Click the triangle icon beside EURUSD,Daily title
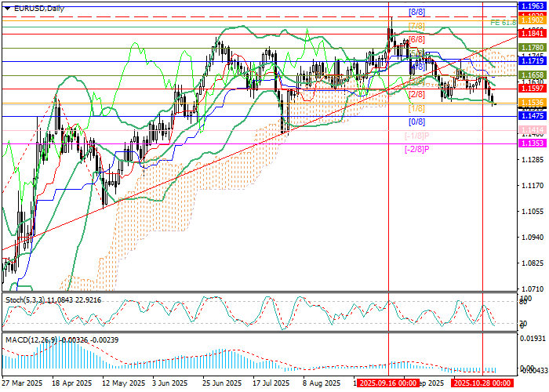Image resolution: width=549 pixels, height=392 pixels. (5, 8)
